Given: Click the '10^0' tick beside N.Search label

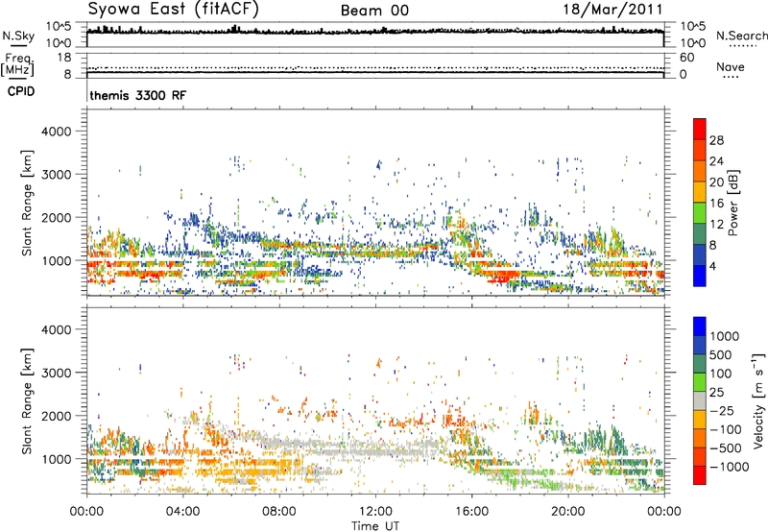Looking at the screenshot, I should click(x=692, y=43).
